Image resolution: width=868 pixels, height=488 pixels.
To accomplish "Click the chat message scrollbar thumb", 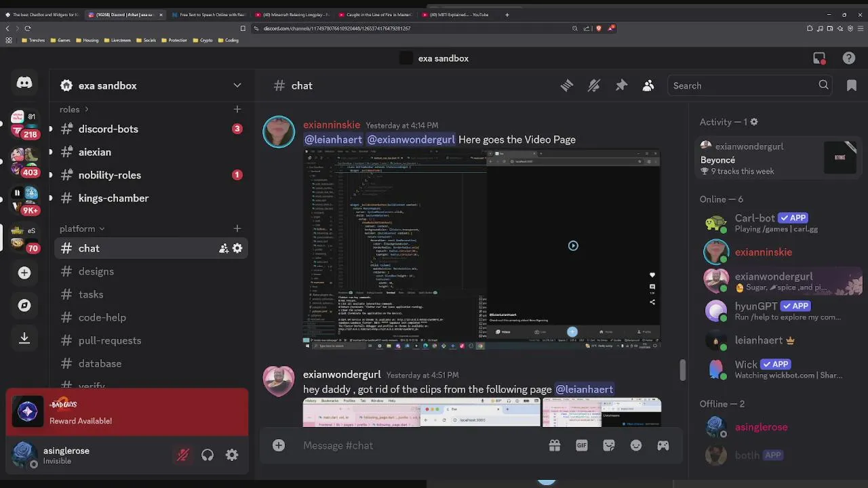I will 683,370.
